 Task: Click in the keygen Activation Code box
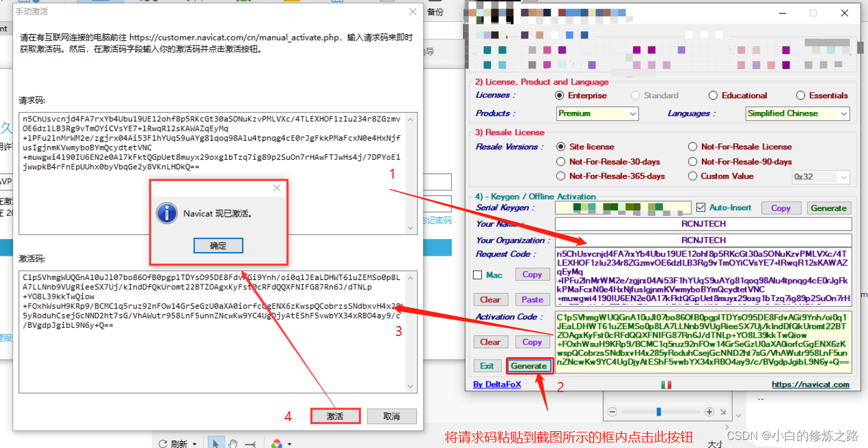[703, 342]
